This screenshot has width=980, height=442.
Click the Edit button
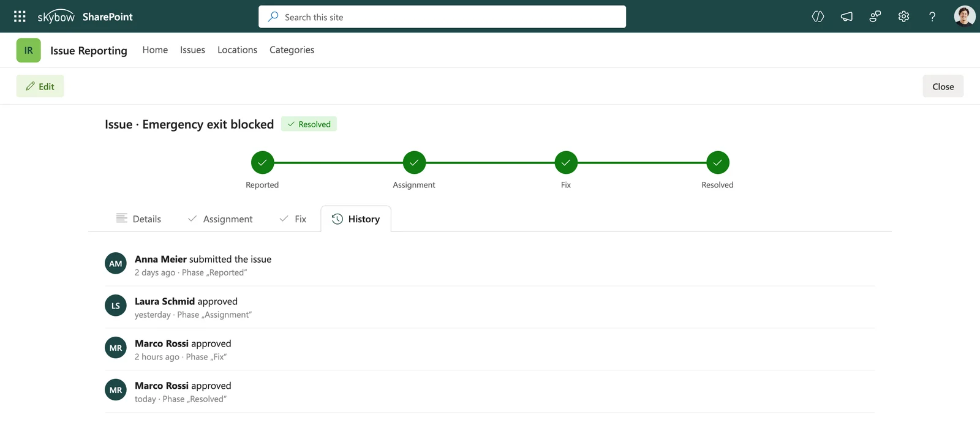tap(40, 86)
